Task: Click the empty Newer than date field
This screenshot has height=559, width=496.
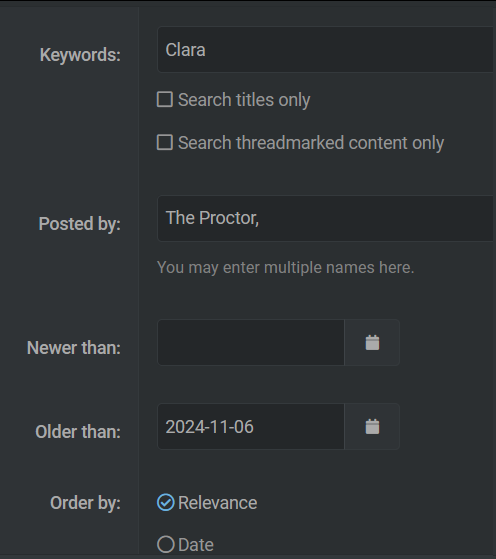Action: click(x=251, y=343)
